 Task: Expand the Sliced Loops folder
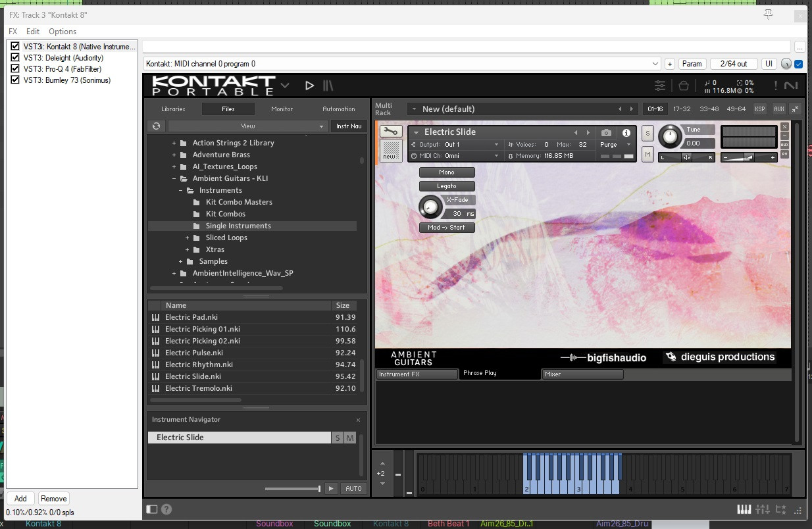188,238
